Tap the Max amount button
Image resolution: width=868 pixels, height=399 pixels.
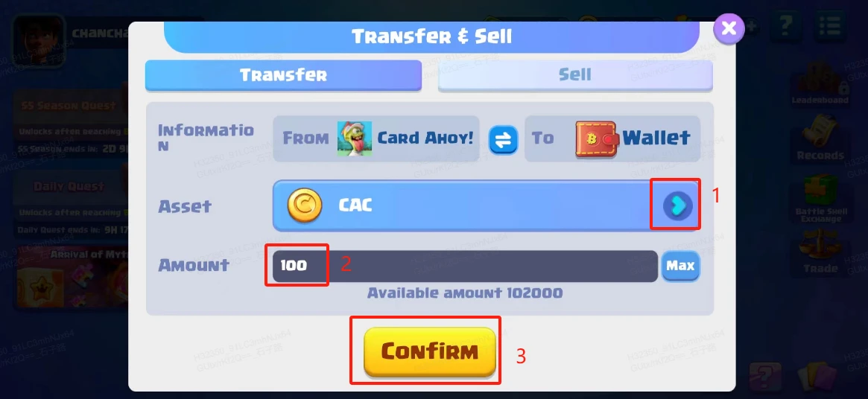[680, 266]
